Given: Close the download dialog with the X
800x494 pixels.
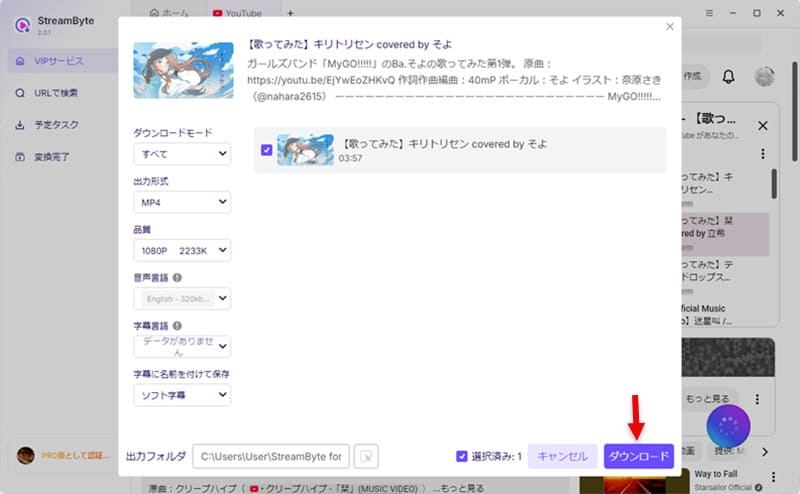Looking at the screenshot, I should (670, 27).
